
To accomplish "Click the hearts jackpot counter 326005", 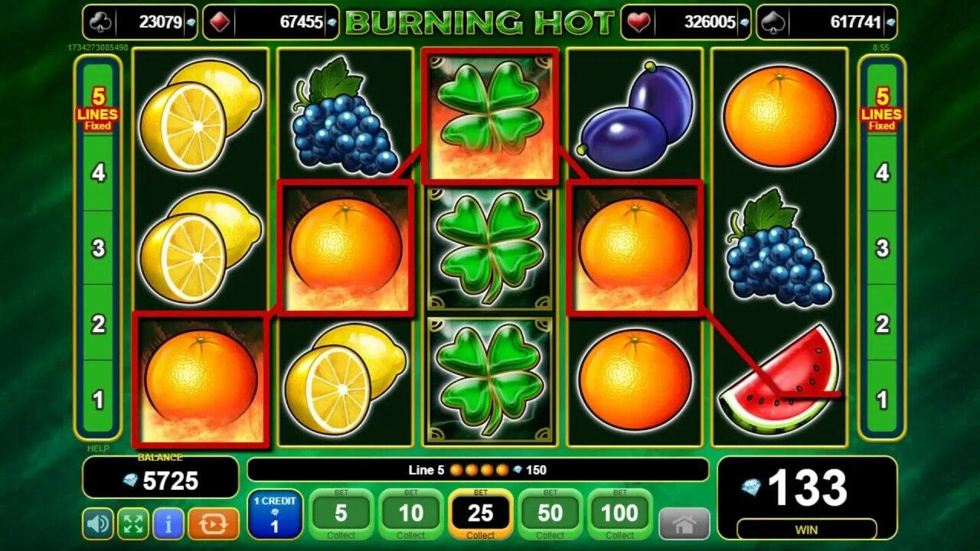I will (x=686, y=22).
